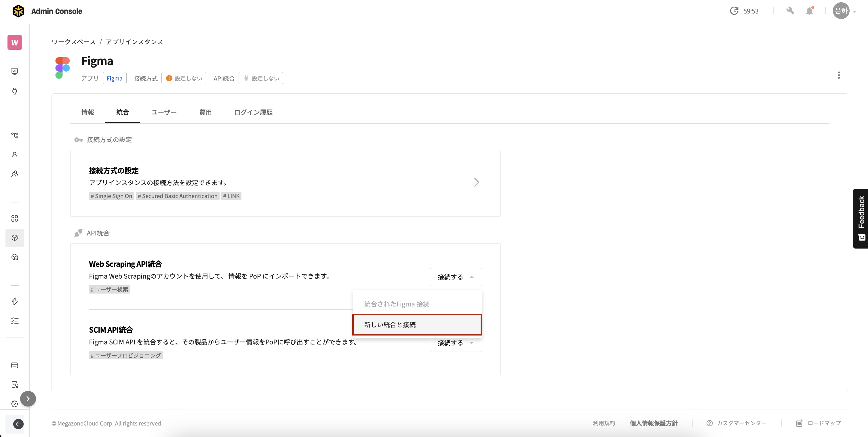Open the user groups icon in sidebar
This screenshot has width=868, height=437.
tap(14, 174)
